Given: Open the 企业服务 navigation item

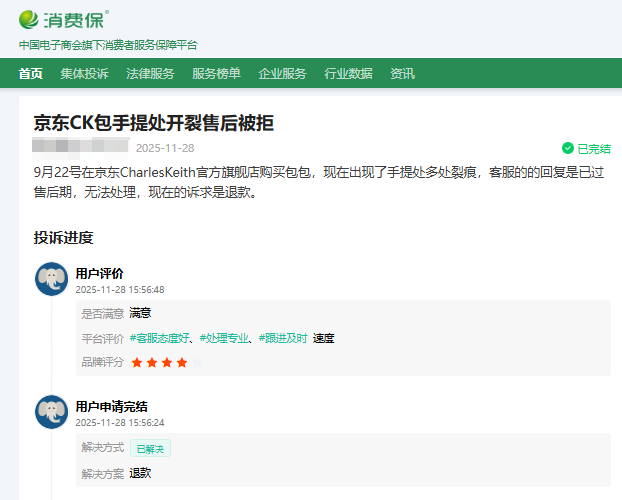Looking at the screenshot, I should click(282, 73).
